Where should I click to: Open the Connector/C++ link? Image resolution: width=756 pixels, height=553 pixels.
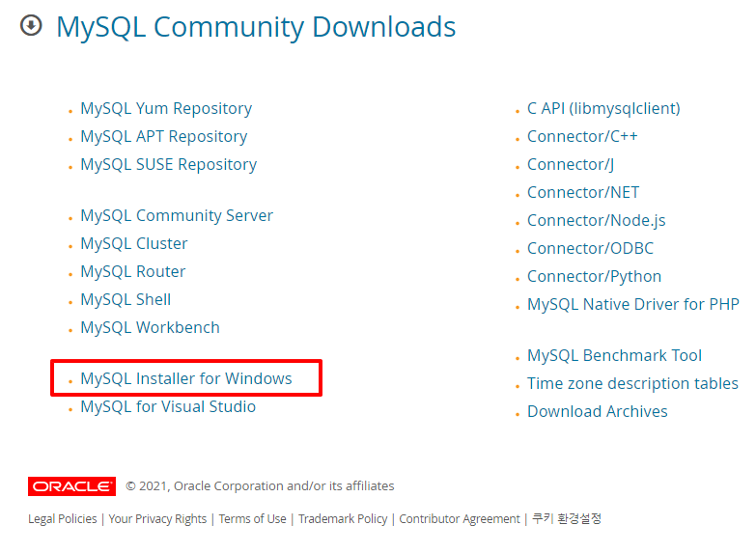pyautogui.click(x=582, y=136)
